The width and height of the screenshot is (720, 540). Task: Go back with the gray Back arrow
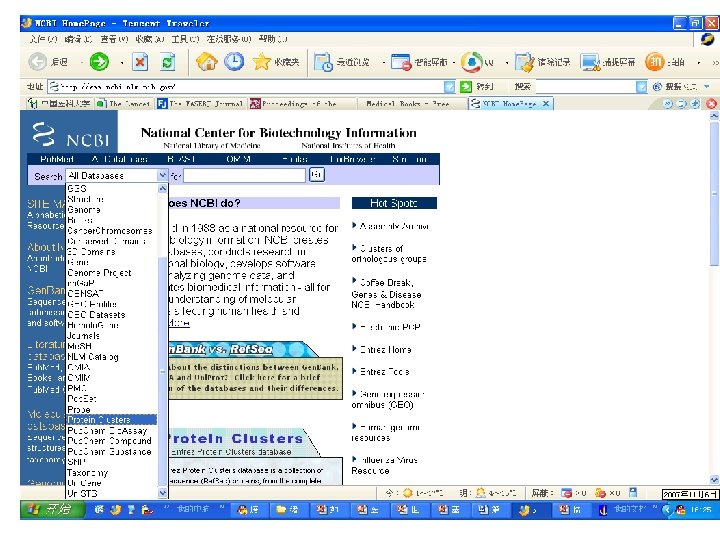(x=37, y=62)
